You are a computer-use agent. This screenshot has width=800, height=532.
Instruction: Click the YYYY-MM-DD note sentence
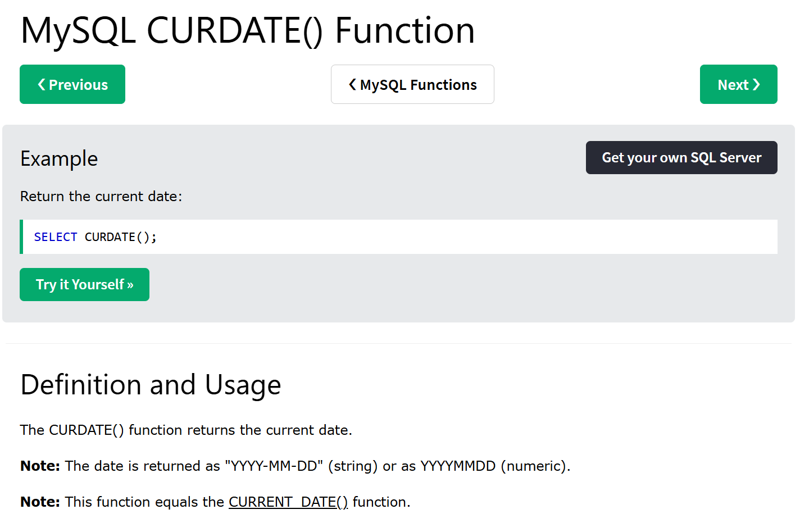(296, 466)
